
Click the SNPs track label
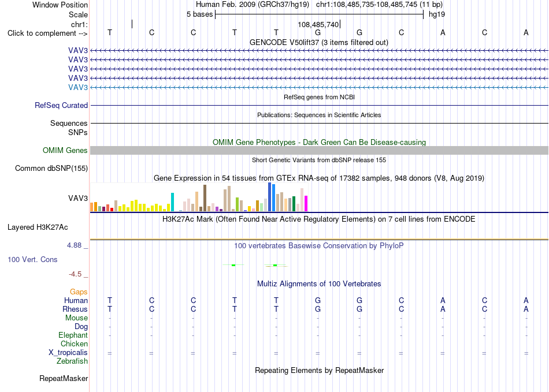78,133
